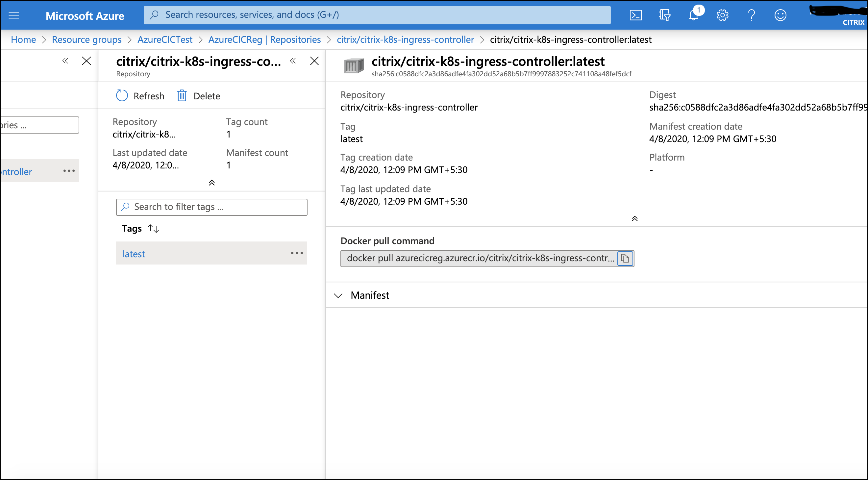Click Tag last updated date value
Screen dimensions: 868x480
click(404, 202)
